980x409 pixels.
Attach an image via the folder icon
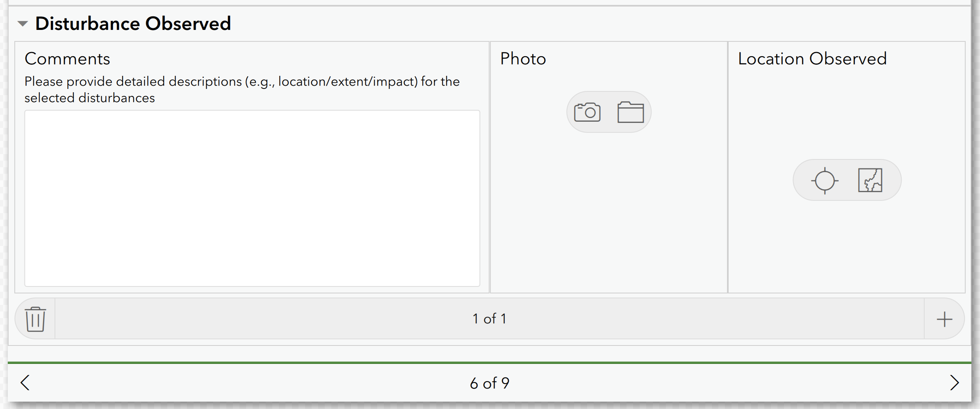click(x=630, y=111)
